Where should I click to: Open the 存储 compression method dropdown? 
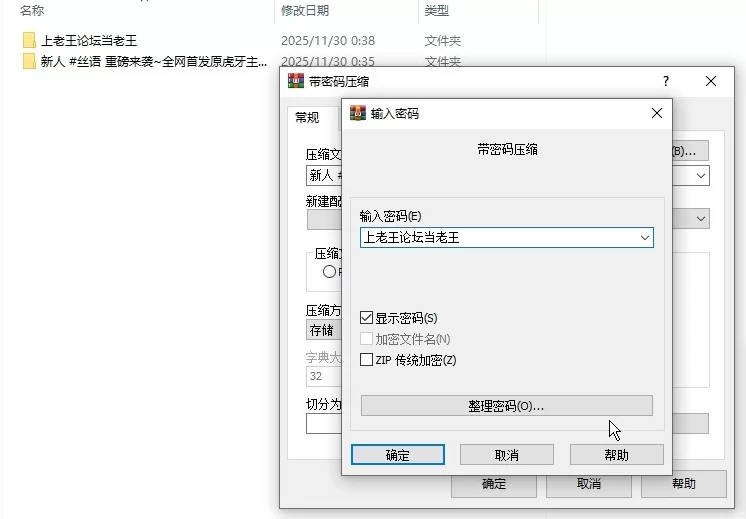324,330
